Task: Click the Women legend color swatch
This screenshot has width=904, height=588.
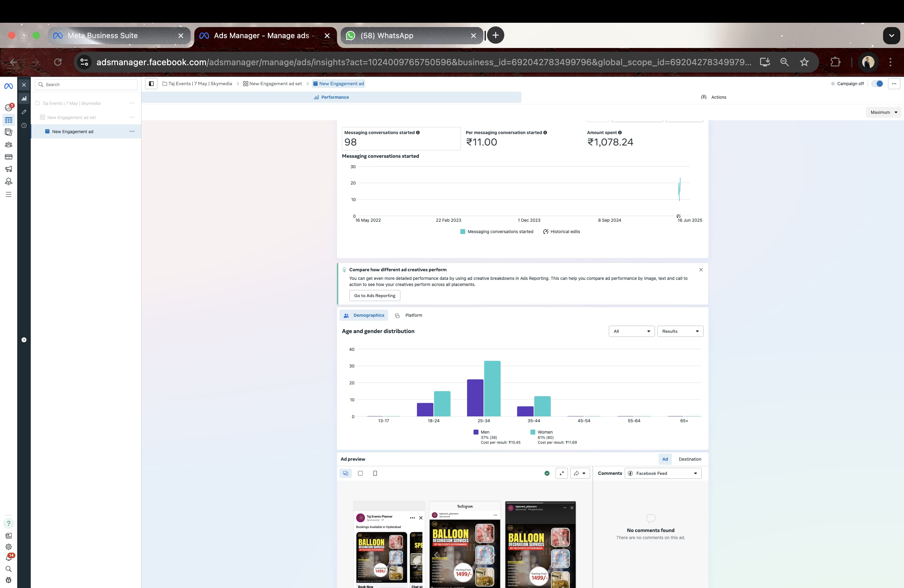Action: tap(533, 432)
